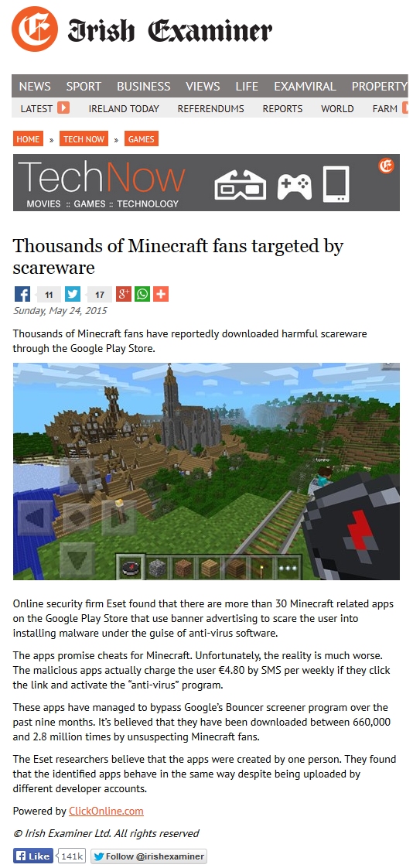The image size is (413, 868).
Task: Click the orange arrow beside LATEST
Action: [x=63, y=108]
